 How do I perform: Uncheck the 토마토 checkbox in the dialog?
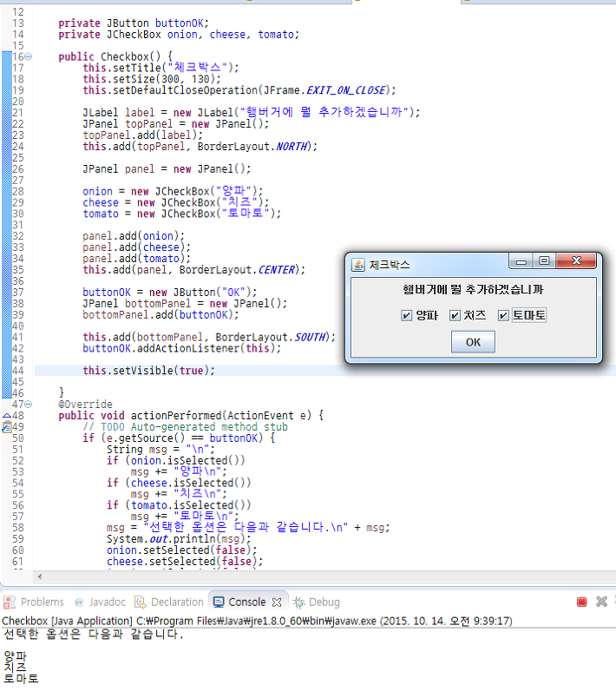[503, 316]
